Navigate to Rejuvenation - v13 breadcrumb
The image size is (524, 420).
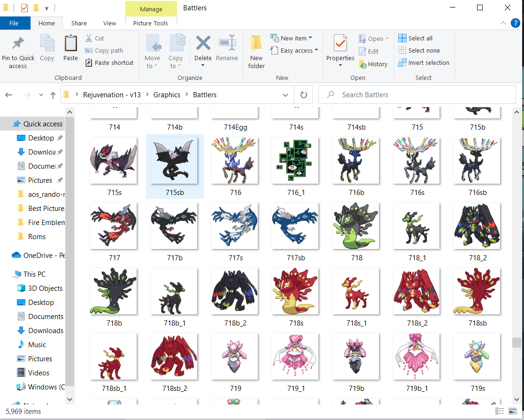click(x=112, y=95)
